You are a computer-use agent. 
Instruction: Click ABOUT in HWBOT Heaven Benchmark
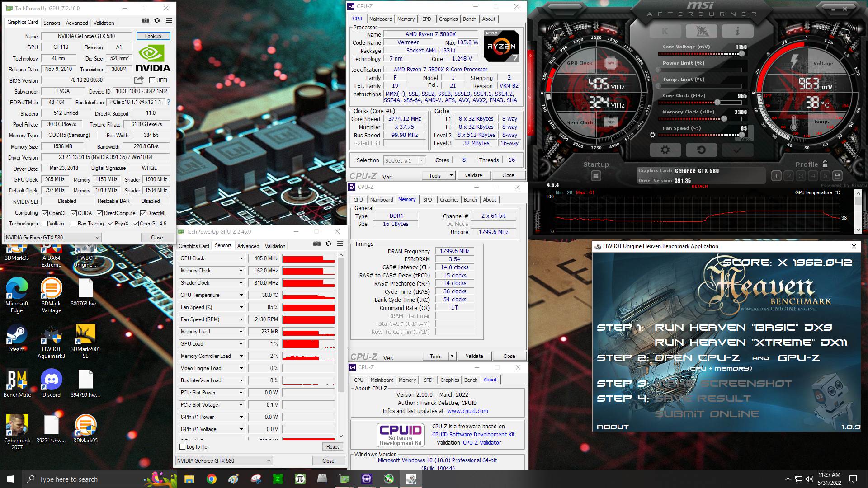613,427
